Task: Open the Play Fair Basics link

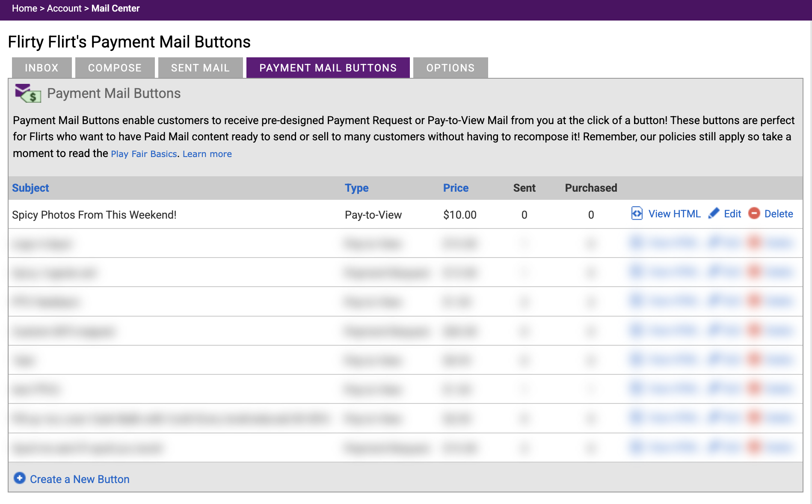Action: click(x=144, y=154)
